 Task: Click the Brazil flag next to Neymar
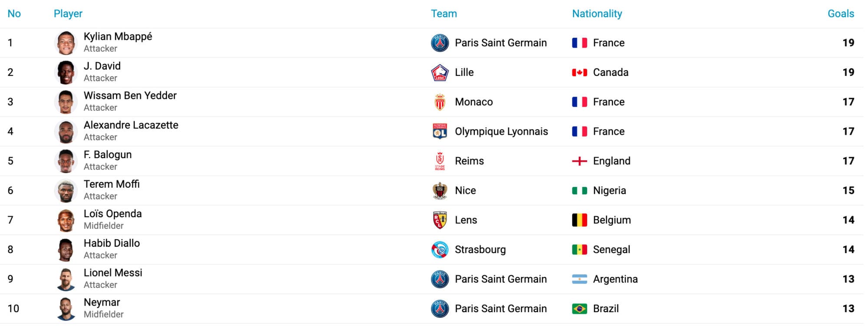click(579, 309)
